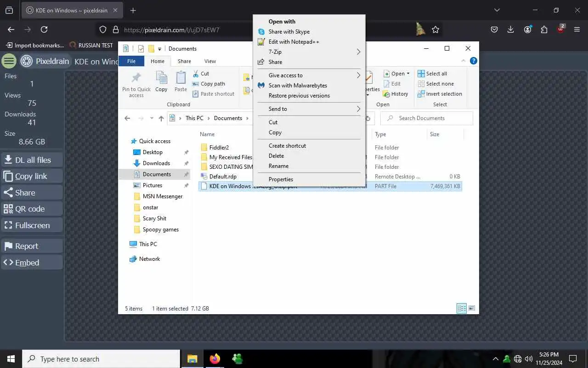This screenshot has width=588, height=368.
Task: Click Save to Pocket icon
Action: point(494,29)
